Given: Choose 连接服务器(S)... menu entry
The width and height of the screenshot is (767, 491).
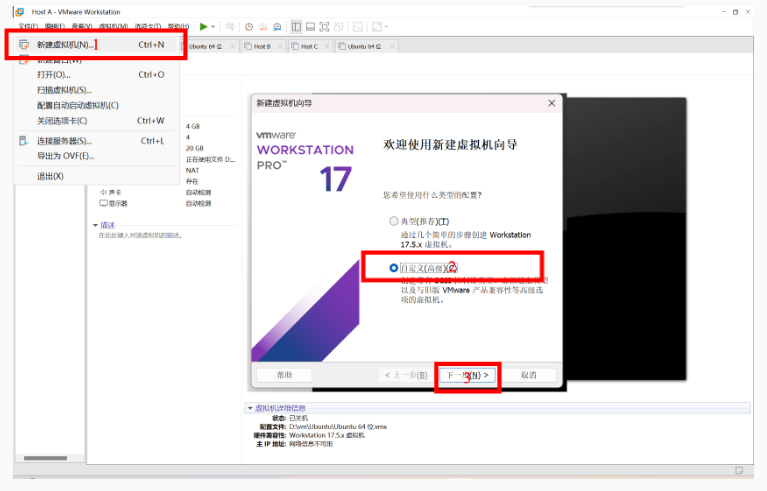Looking at the screenshot, I should (x=96, y=141).
